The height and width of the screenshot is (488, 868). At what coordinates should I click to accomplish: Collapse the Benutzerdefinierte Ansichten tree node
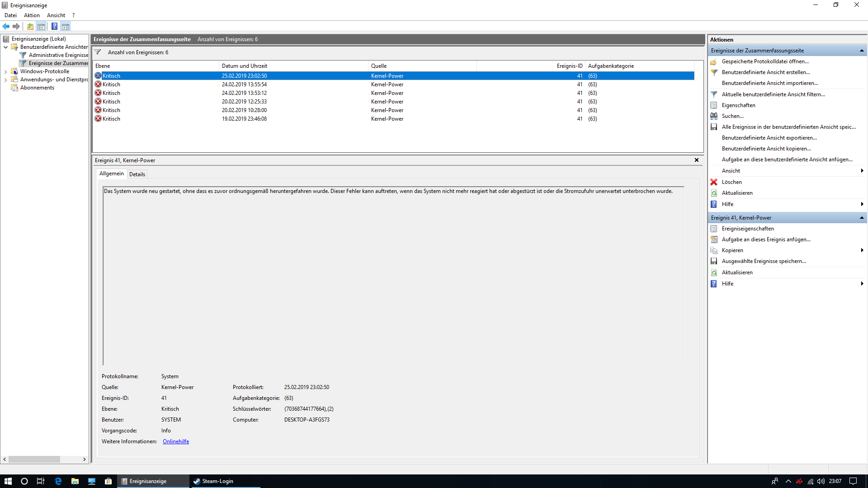click(x=5, y=47)
